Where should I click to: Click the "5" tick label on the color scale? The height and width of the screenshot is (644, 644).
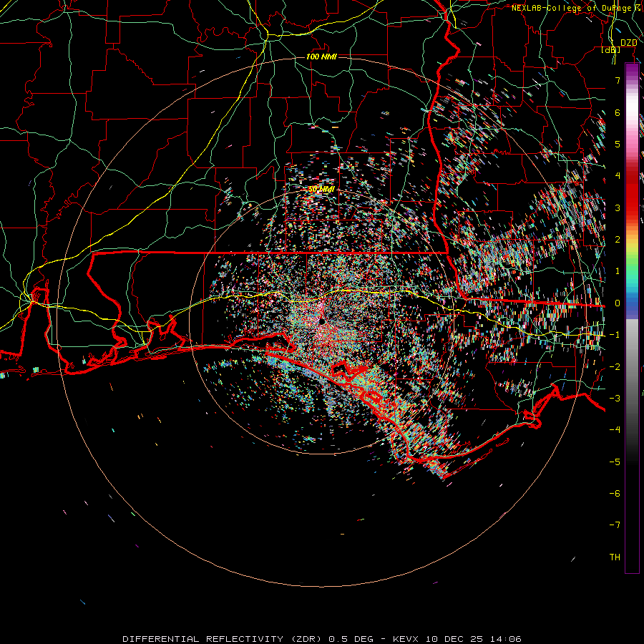tap(618, 144)
